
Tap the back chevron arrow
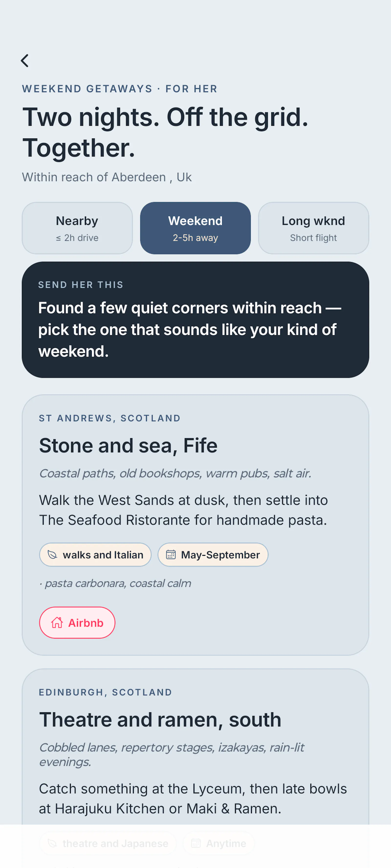pyautogui.click(x=25, y=61)
